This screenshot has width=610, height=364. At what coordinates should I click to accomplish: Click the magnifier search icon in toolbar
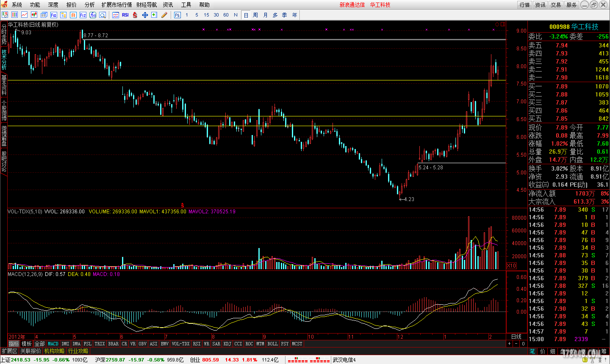(103, 15)
